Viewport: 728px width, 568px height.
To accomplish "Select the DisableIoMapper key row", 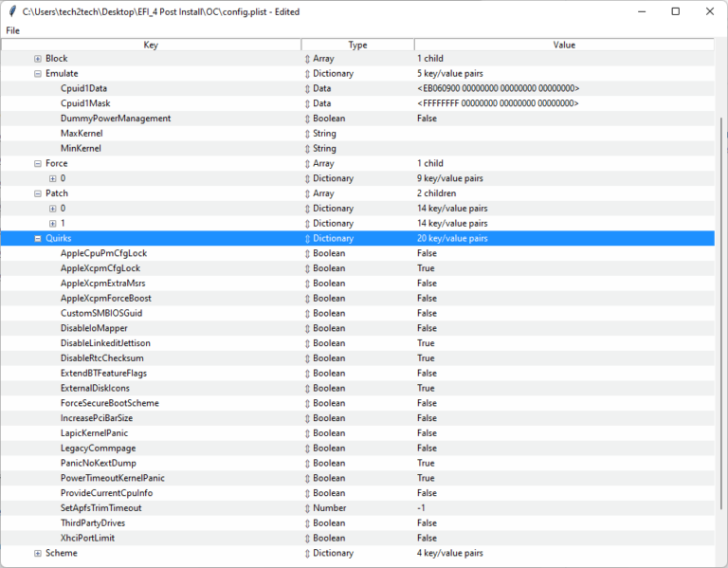I will click(94, 328).
